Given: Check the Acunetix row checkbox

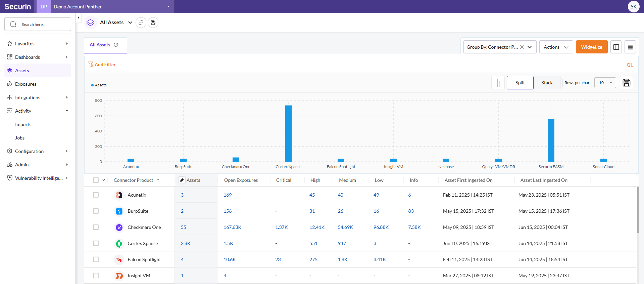Looking at the screenshot, I should coord(96,195).
